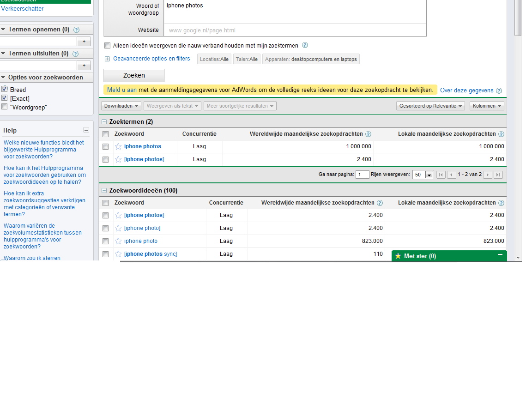This screenshot has width=532, height=399.
Task: Open help for Termen uitsluiten
Action: point(76,54)
